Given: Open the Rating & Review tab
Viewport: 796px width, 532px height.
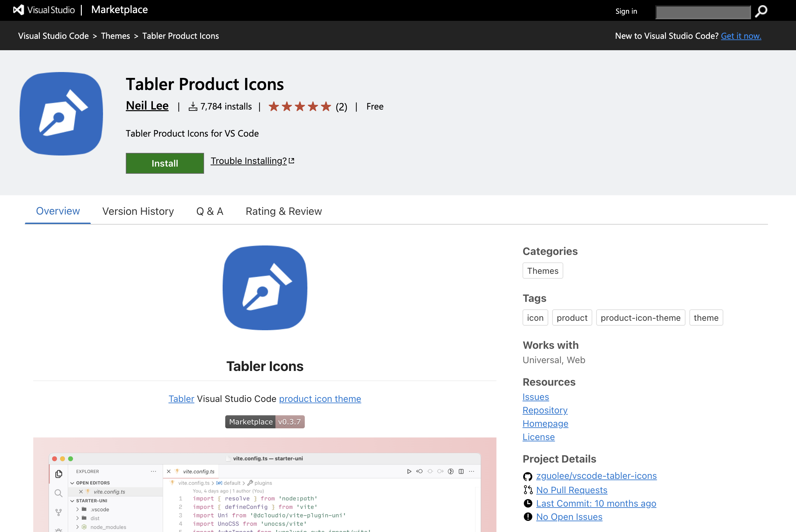Looking at the screenshot, I should point(283,211).
